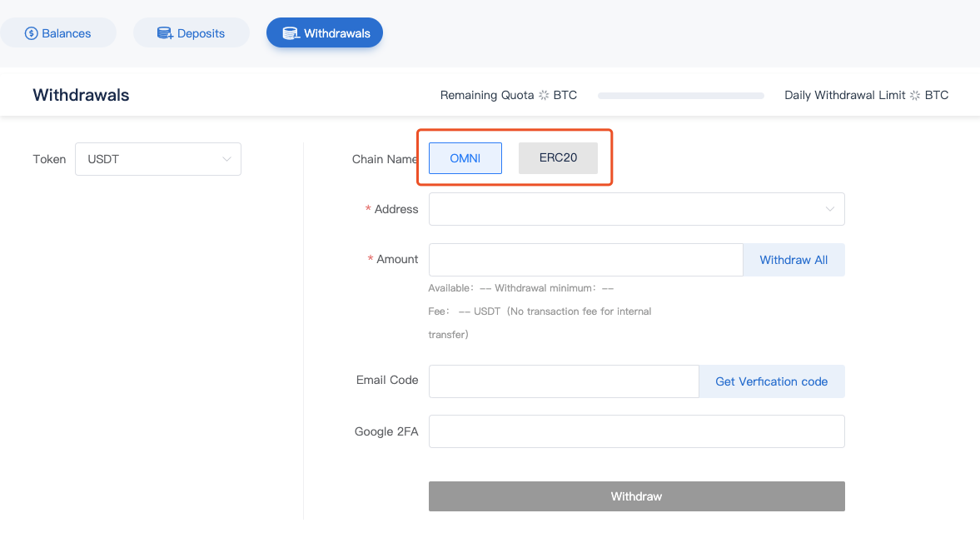The image size is (980, 543).
Task: Click the loading spinner beside Remaining Quota
Action: 544,95
